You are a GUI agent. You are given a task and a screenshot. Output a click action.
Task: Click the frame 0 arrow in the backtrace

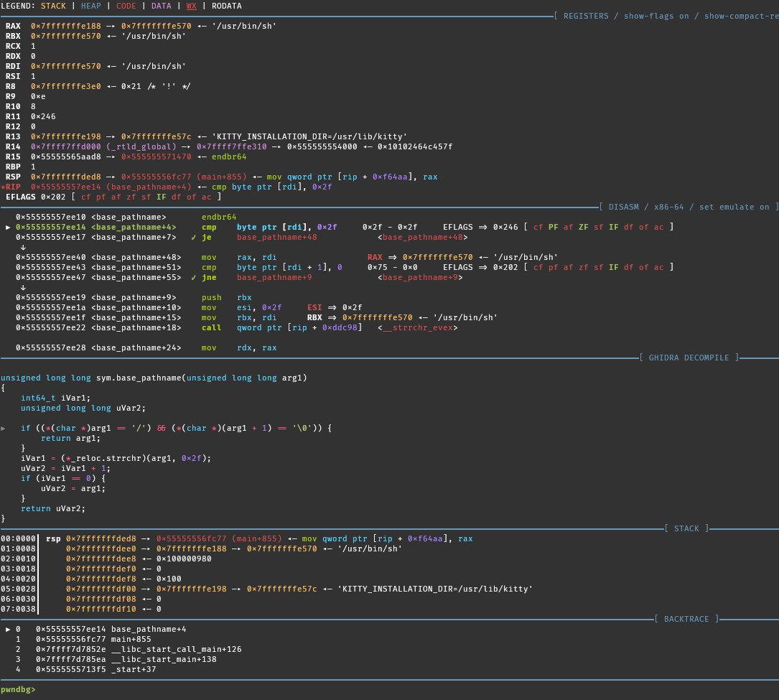point(8,629)
